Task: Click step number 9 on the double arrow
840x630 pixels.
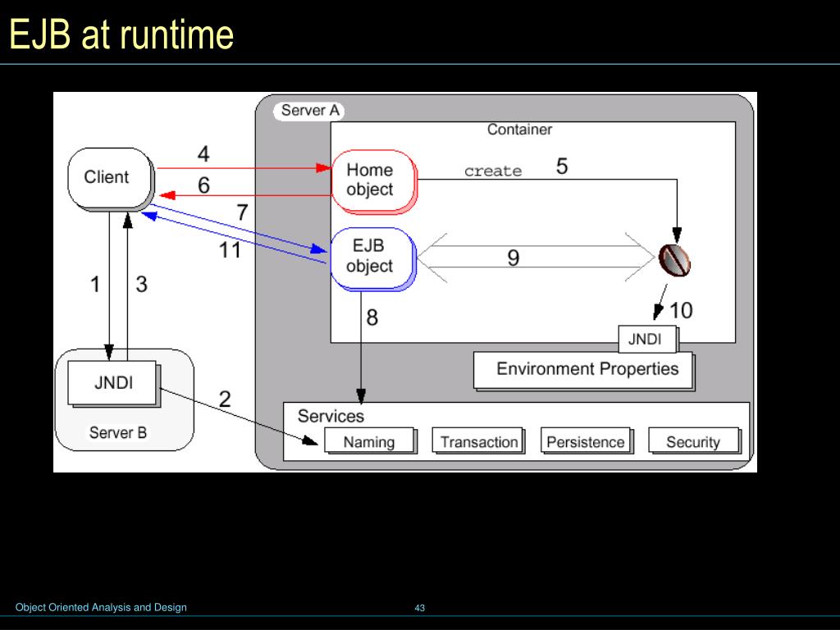Action: (x=514, y=258)
